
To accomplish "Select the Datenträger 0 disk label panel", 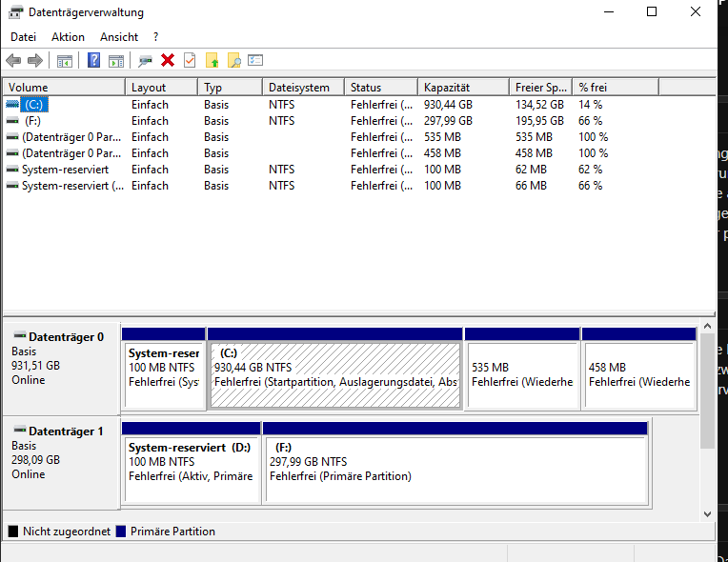I will (61, 369).
